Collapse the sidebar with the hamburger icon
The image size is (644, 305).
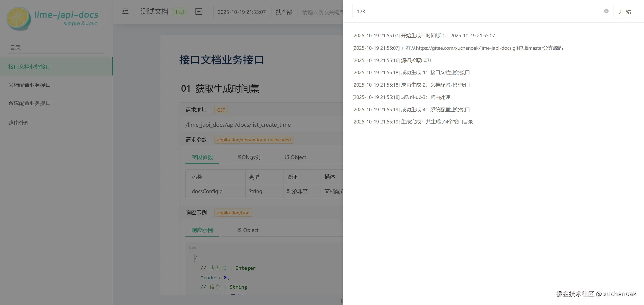point(125,11)
